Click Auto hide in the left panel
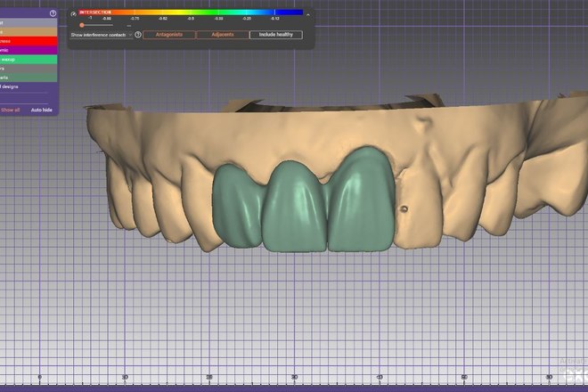 (x=41, y=110)
